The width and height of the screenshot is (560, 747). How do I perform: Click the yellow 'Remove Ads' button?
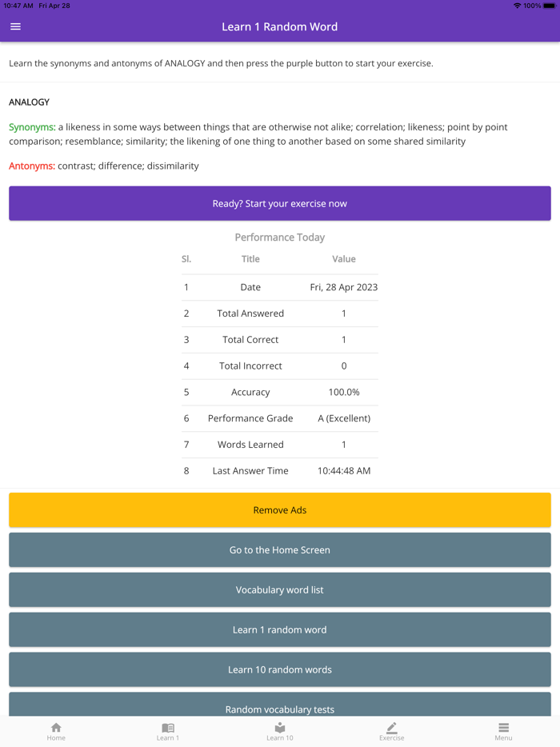tap(280, 509)
